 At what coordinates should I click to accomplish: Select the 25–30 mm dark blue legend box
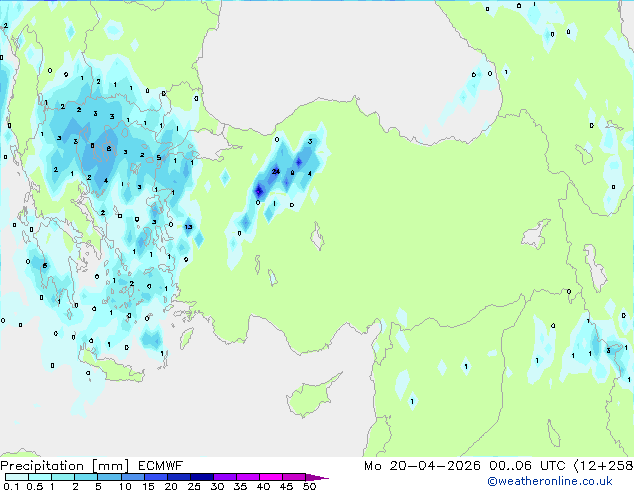click(x=201, y=477)
